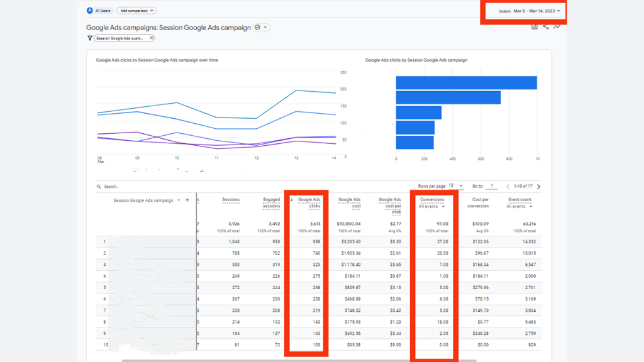
Task: Click the $3,295.60 cost cell
Action: (x=351, y=242)
